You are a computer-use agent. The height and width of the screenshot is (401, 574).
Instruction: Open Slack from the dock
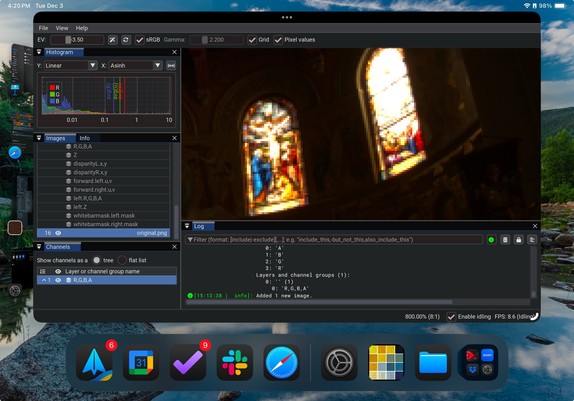point(235,363)
